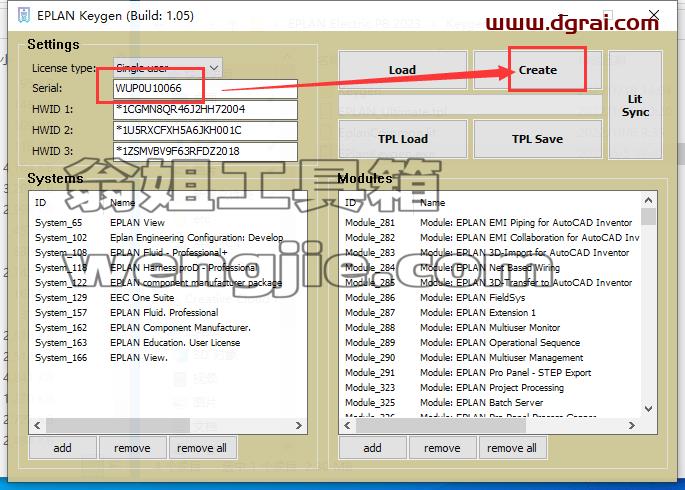Click the Create button
This screenshot has width=685, height=490.
coord(538,70)
